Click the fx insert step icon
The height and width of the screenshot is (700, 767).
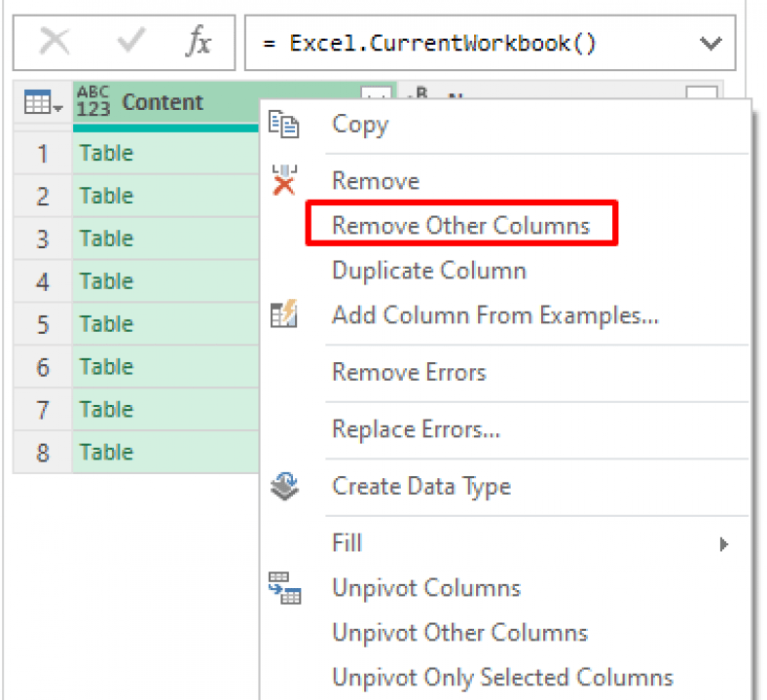[x=199, y=41]
